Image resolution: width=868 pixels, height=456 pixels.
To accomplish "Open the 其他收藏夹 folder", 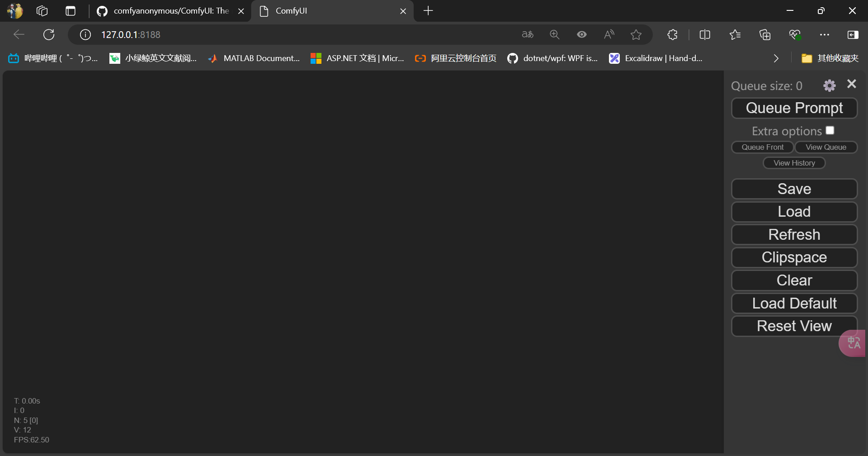I will click(x=830, y=58).
